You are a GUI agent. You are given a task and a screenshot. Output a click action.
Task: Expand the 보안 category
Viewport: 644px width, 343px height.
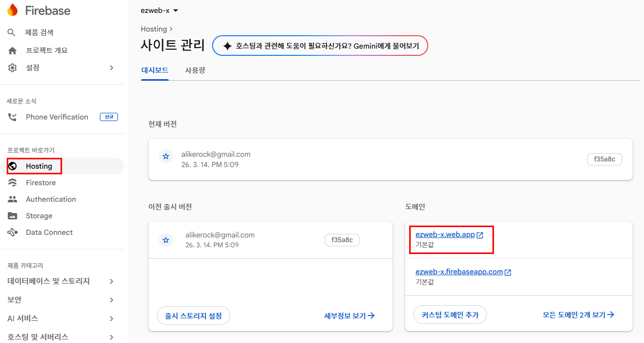[x=111, y=300]
